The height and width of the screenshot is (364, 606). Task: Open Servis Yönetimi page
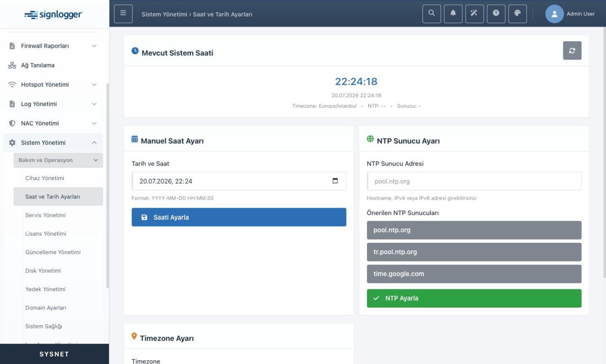45,215
